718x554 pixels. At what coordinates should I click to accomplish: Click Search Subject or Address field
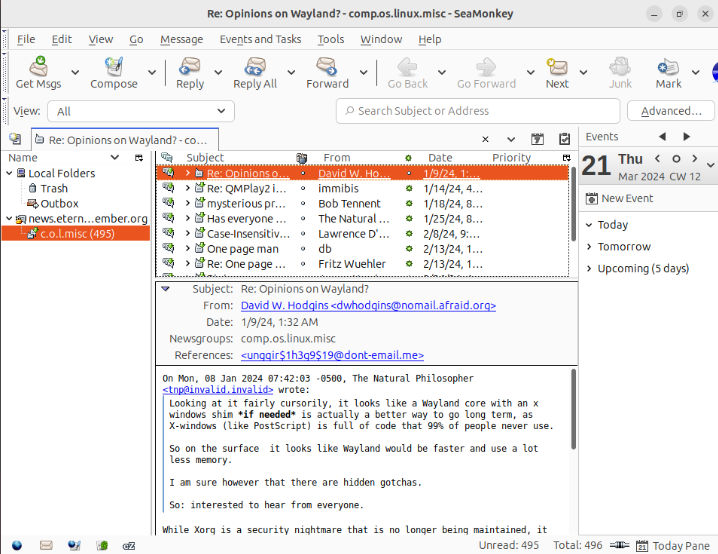pos(478,111)
